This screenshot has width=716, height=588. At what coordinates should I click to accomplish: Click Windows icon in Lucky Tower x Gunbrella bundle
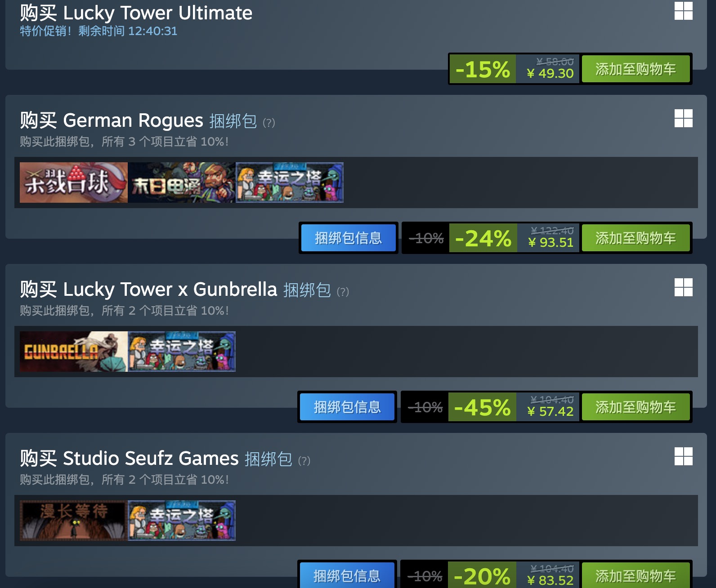tap(683, 287)
